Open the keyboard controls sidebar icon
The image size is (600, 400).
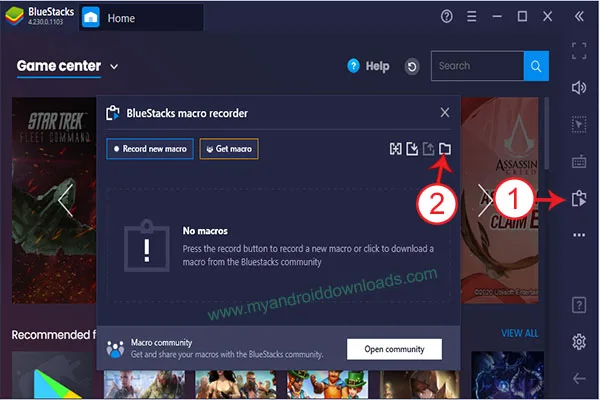coord(579,162)
